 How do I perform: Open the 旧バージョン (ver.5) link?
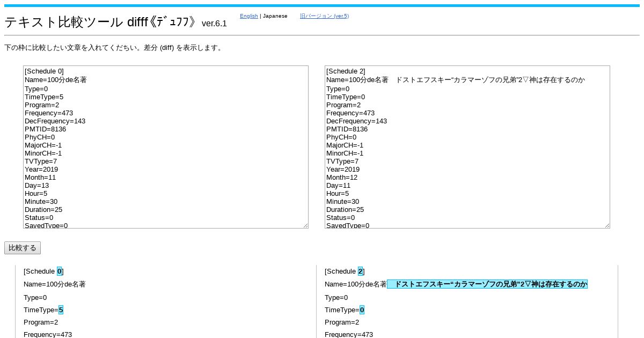324,16
